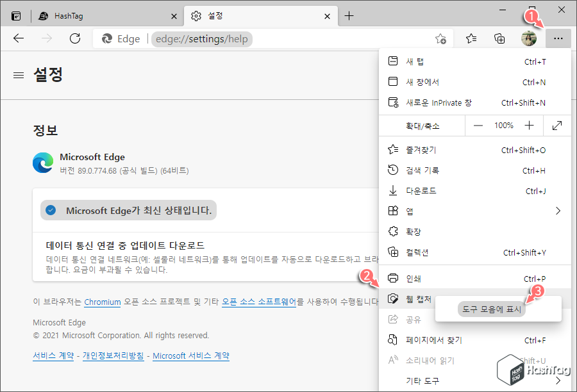Zoom out with the minus button
This screenshot has height=392, width=577.
click(x=478, y=126)
